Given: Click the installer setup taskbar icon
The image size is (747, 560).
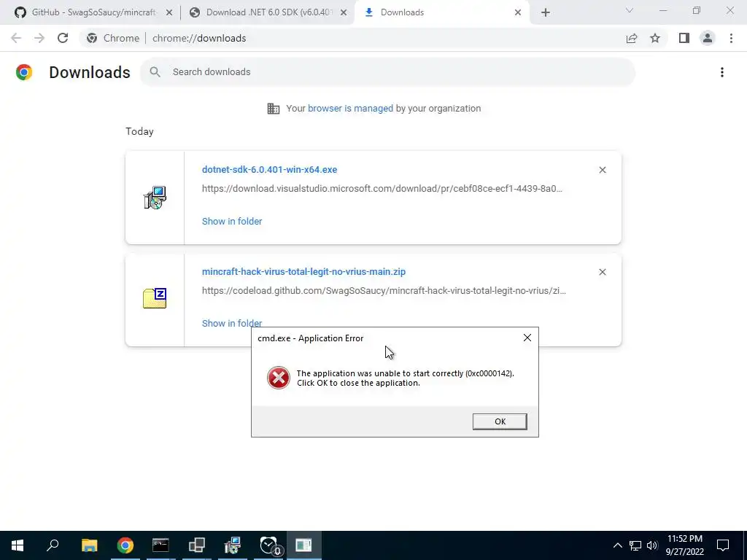Looking at the screenshot, I should (x=232, y=545).
